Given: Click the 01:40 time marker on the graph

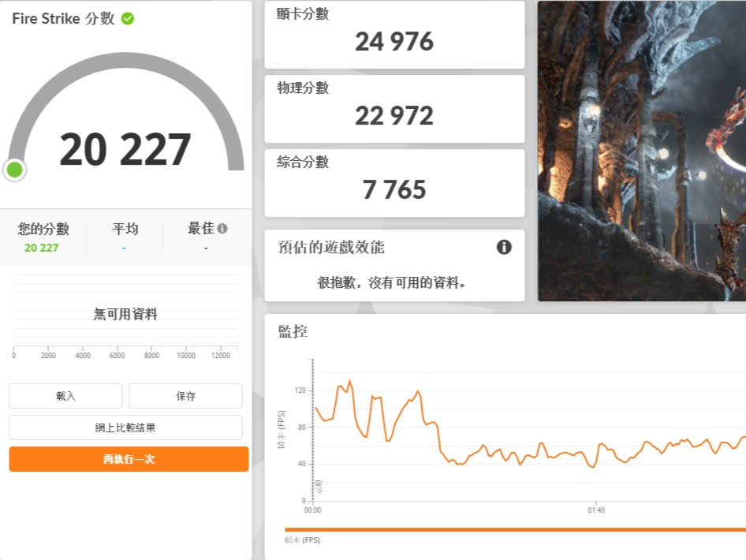Looking at the screenshot, I should [596, 510].
